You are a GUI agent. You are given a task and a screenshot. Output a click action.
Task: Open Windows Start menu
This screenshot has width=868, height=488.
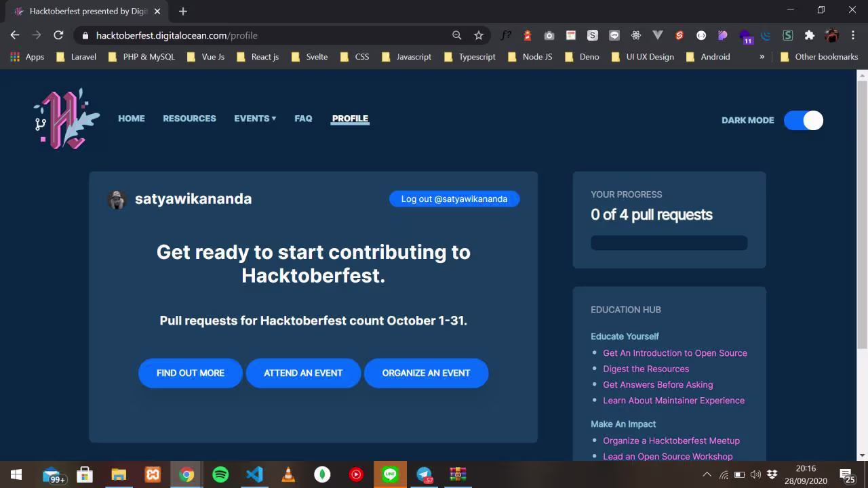click(16, 474)
